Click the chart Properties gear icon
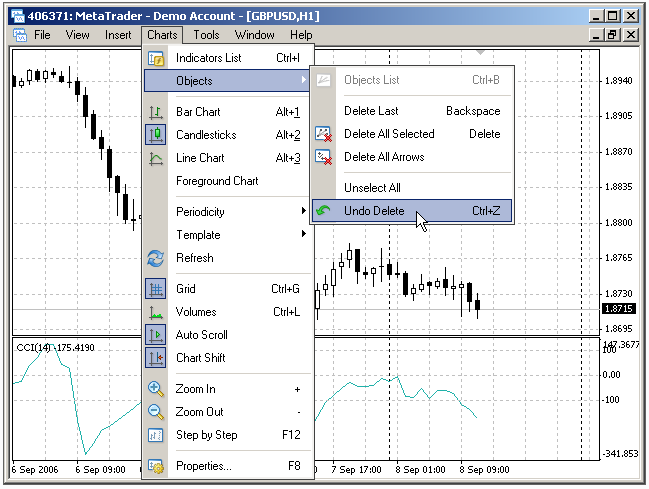Screen dimensions: 649x489 click(156, 466)
